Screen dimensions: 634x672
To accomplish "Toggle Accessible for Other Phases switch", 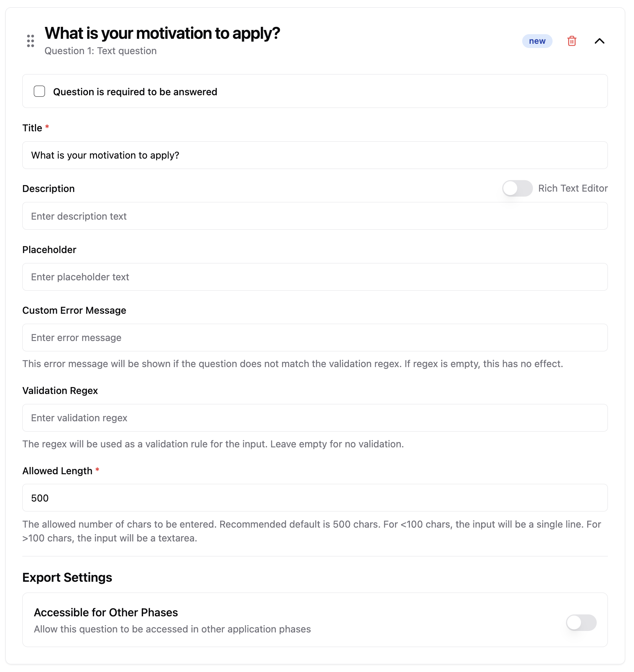I will (581, 622).
